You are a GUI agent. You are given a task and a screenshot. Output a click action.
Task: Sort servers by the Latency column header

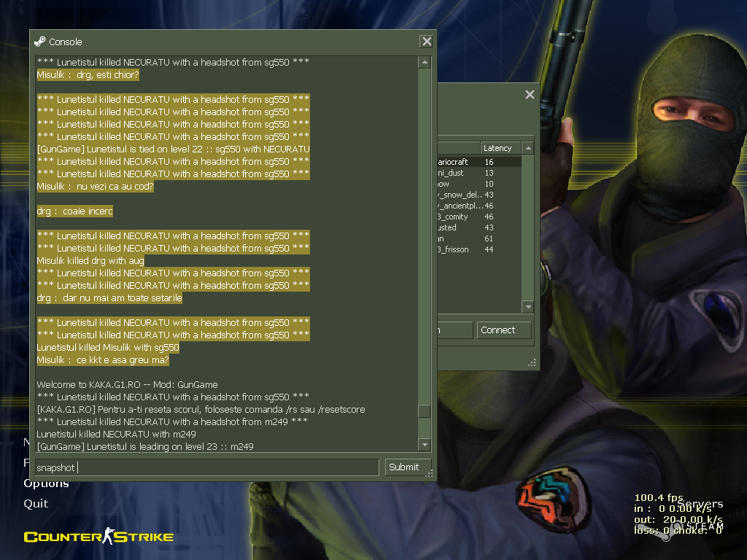pyautogui.click(x=500, y=148)
